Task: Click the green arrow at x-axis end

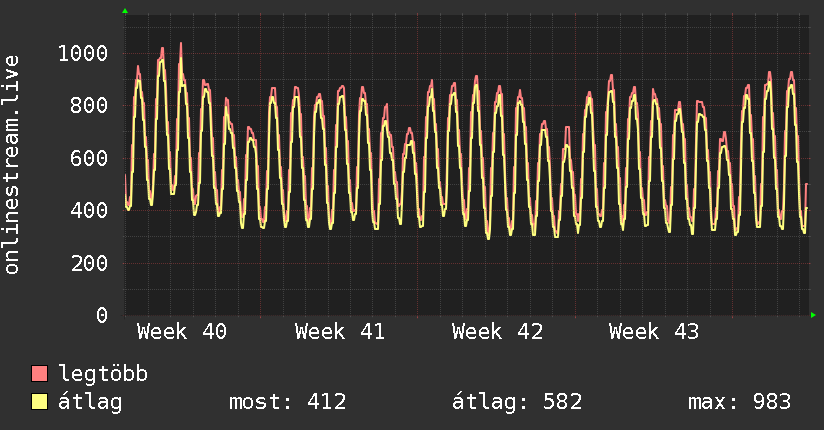Action: 813,315
